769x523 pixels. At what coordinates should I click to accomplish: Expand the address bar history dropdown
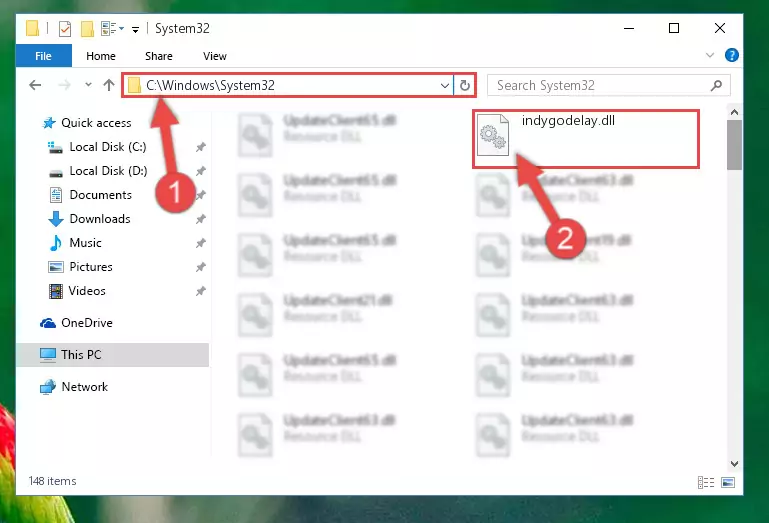pyautogui.click(x=444, y=86)
